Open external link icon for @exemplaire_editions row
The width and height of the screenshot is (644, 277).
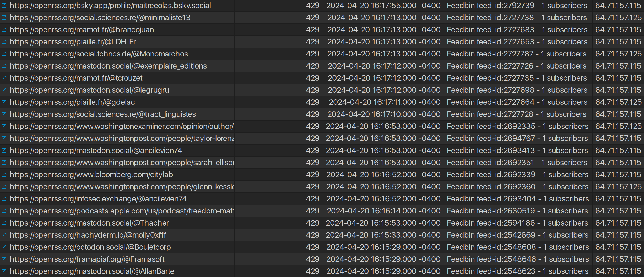click(x=4, y=66)
